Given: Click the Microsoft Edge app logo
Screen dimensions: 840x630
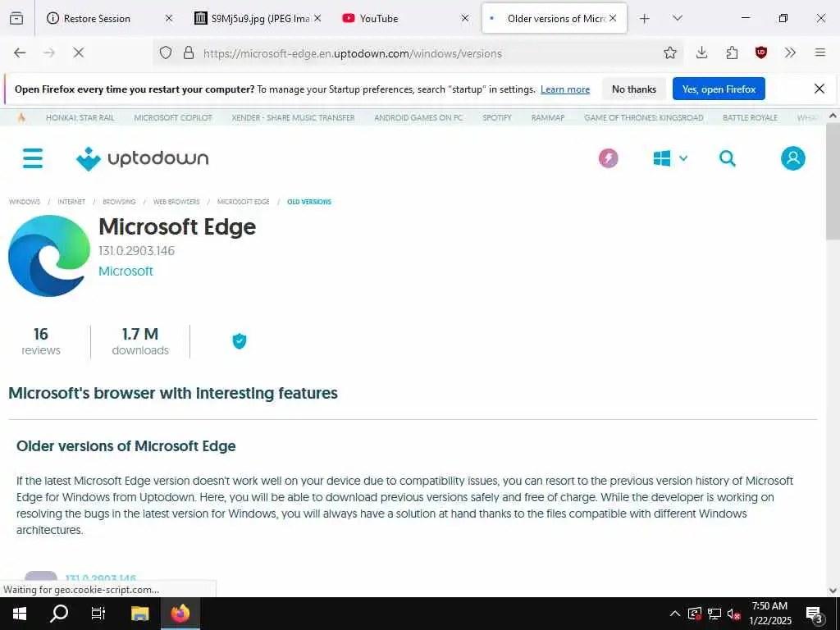Looking at the screenshot, I should [49, 256].
